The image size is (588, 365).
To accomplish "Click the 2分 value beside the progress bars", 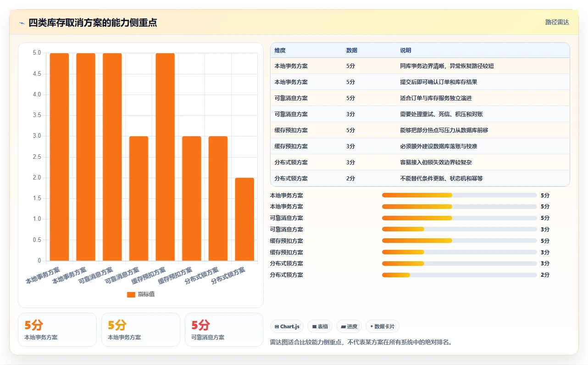I will (545, 275).
